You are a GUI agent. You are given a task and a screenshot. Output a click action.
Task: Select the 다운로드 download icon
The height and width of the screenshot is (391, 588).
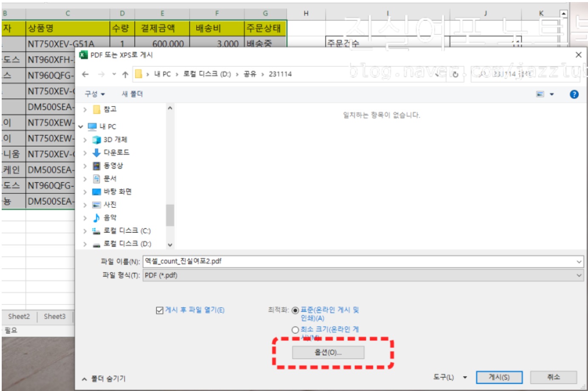click(x=97, y=152)
